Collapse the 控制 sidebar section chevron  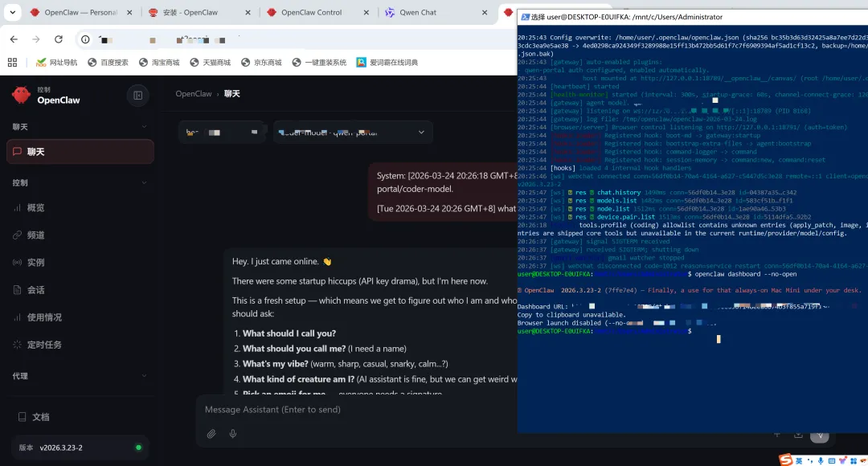[144, 182]
